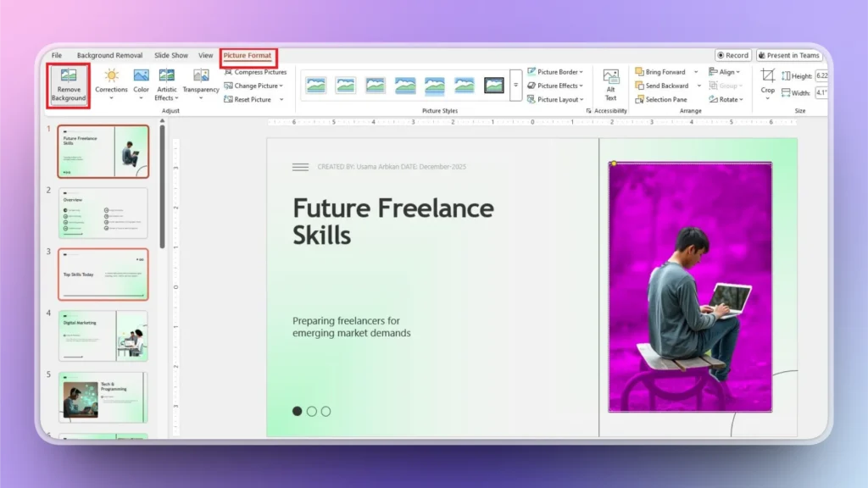The image size is (868, 488).
Task: Expand the Picture Effects menu
Action: [x=555, y=85]
